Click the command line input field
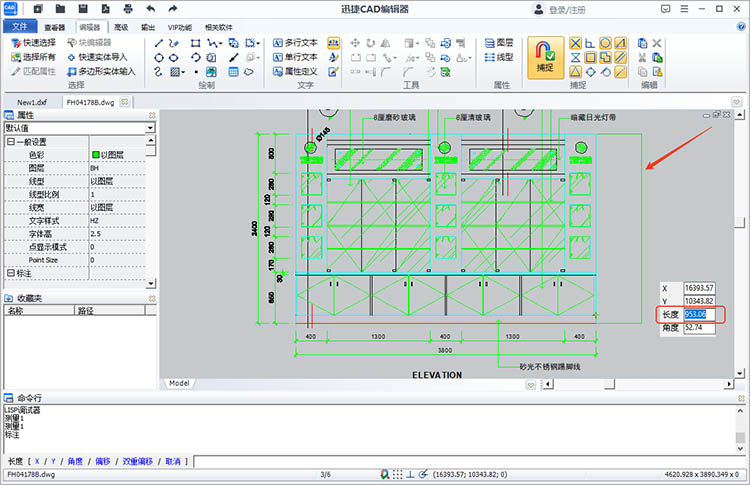The height and width of the screenshot is (485, 750). (469, 462)
